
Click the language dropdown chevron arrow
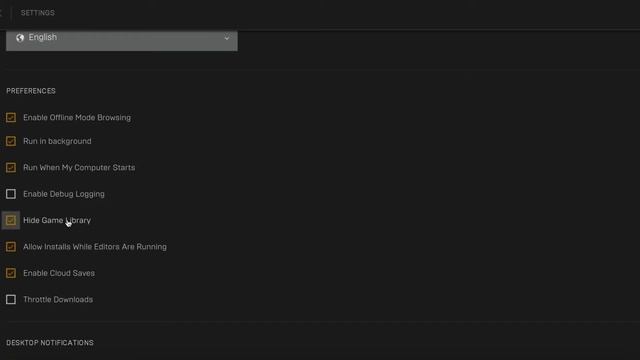coord(227,38)
